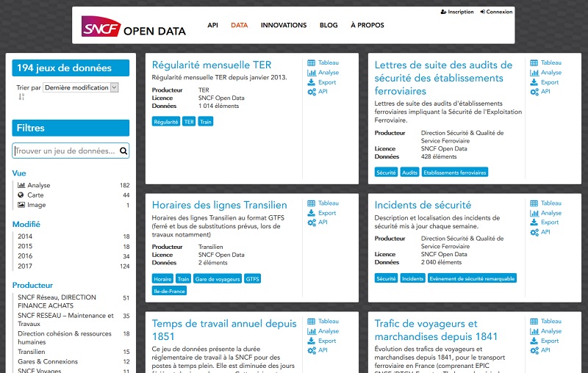
Task: Click the search magnifier icon in Filtres
Action: tap(123, 151)
